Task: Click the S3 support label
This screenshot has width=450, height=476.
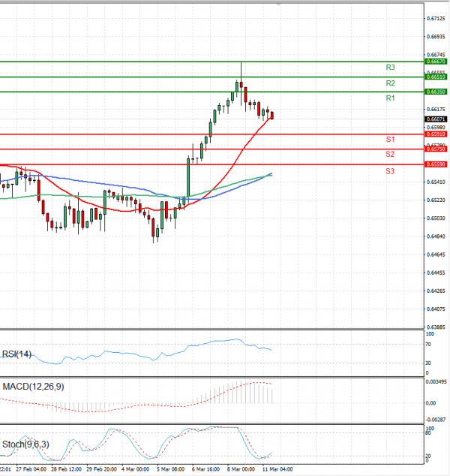Action: (390, 171)
